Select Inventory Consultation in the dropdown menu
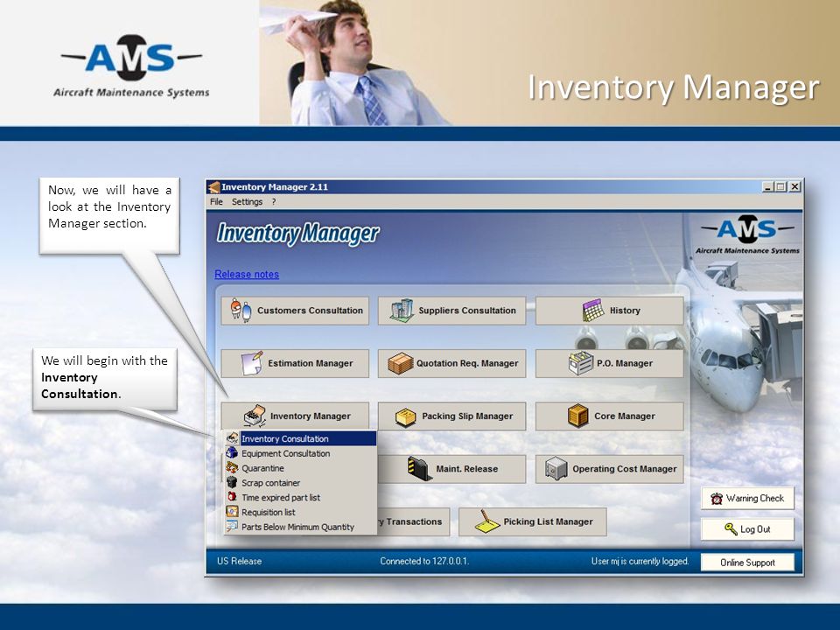Viewport: 840px width, 630px height. pos(300,438)
